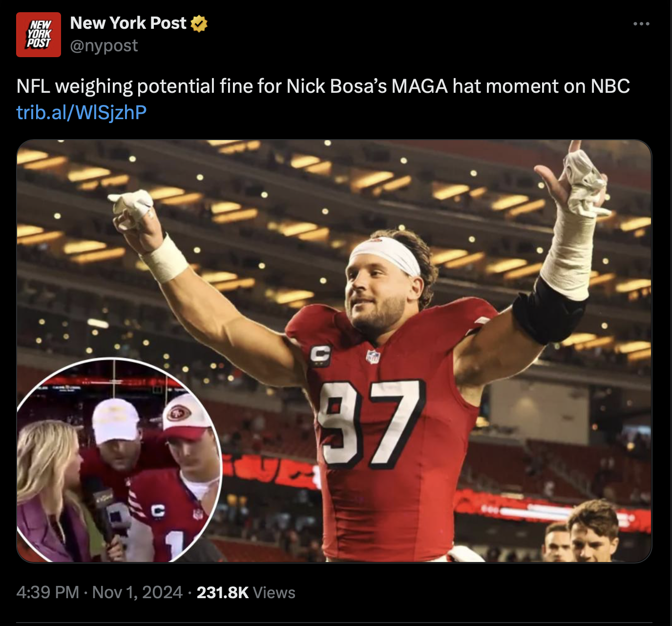Click the gold verified badge next to New York Post

(199, 23)
